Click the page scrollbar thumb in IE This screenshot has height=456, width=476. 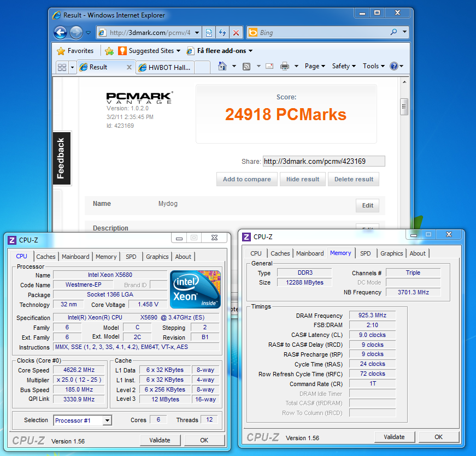[x=404, y=107]
